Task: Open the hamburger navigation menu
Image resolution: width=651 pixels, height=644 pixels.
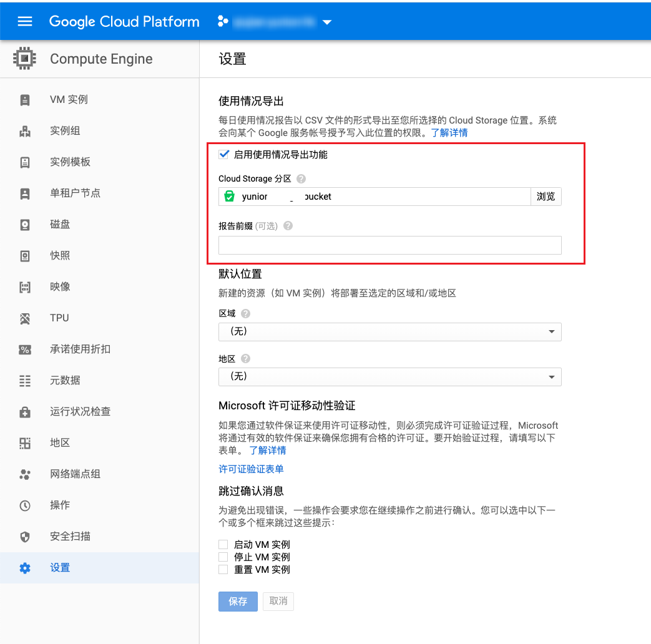Action: [25, 21]
